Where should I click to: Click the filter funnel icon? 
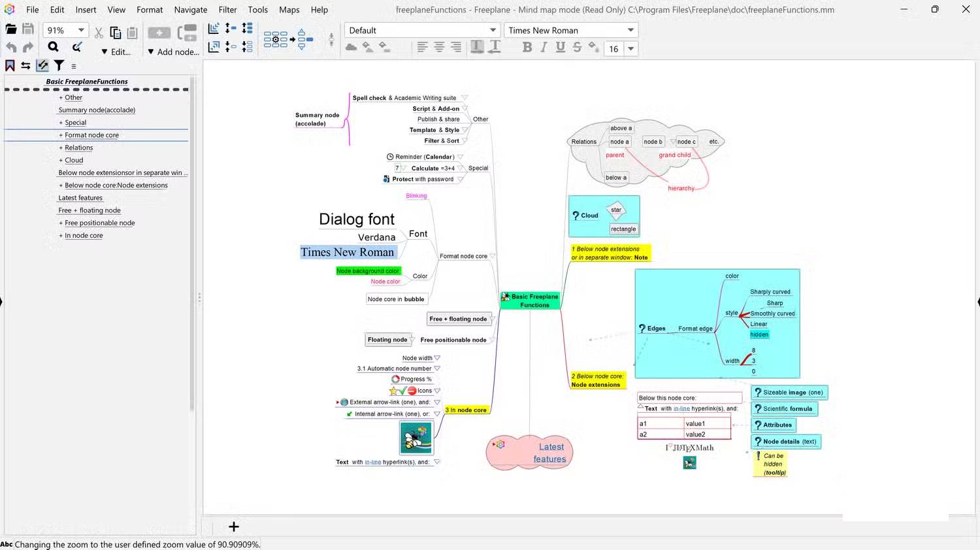[x=59, y=65]
